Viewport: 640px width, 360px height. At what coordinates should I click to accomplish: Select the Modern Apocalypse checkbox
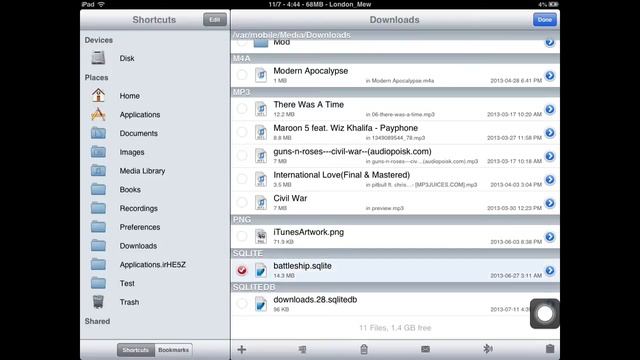(x=242, y=75)
